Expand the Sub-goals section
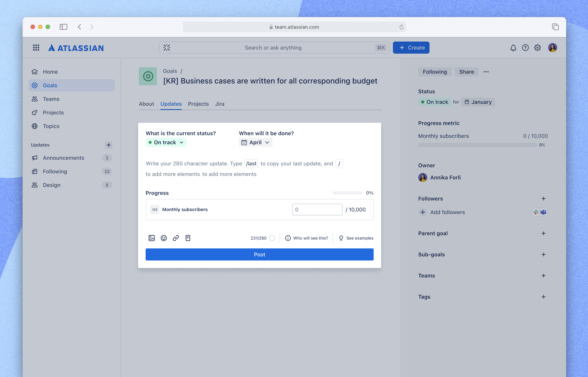Screen dimensions: 588x377 543,255
